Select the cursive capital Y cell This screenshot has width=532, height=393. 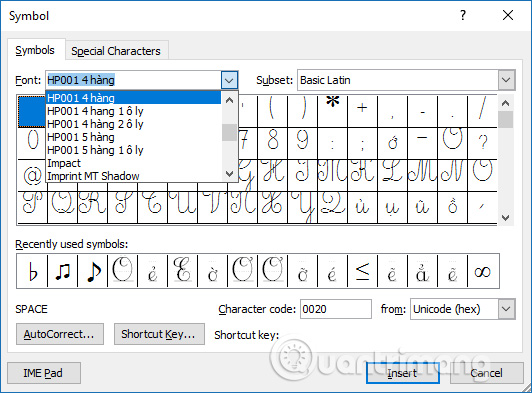coord(302,207)
